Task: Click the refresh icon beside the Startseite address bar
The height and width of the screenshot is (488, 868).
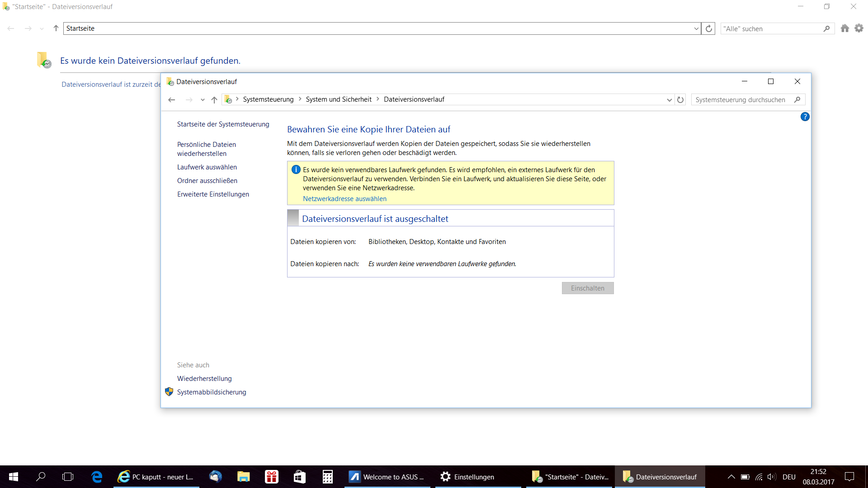Action: point(709,28)
